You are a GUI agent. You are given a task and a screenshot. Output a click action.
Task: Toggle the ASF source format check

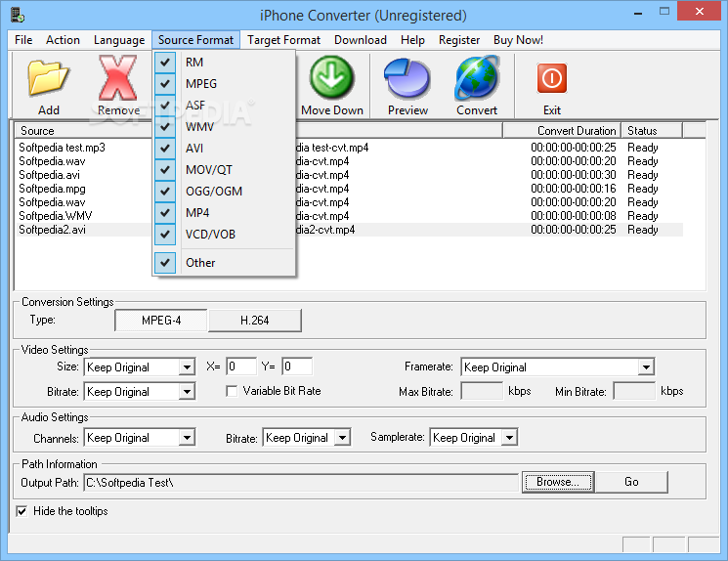(225, 105)
